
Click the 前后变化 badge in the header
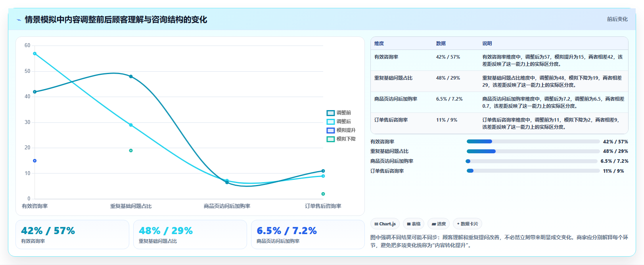(617, 19)
